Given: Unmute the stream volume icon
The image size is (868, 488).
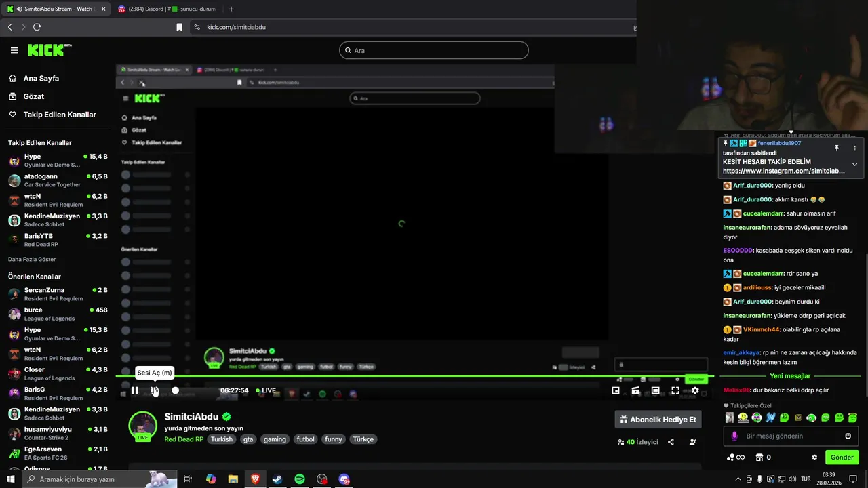Looking at the screenshot, I should (x=155, y=390).
